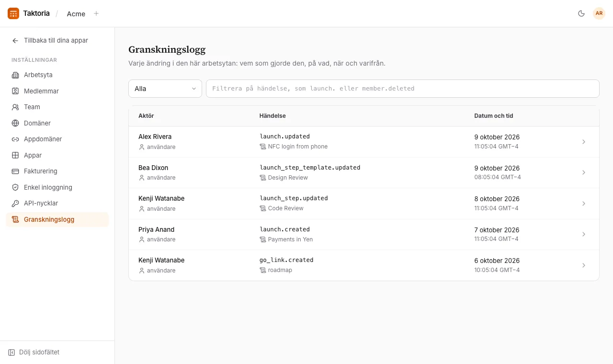Viewport: 613px width, 364px height.
Task: Click the Team people icon
Action: [x=15, y=107]
